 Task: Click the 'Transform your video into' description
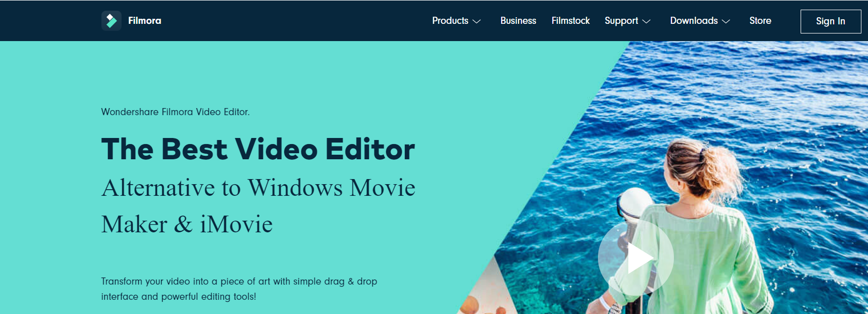point(239,289)
